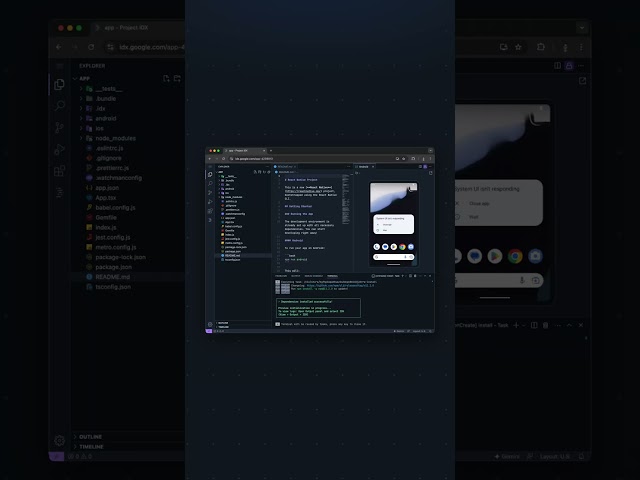Open preview in new window icon, background window
Image resolution: width=640 pixels, height=480 pixels.
click(x=582, y=81)
